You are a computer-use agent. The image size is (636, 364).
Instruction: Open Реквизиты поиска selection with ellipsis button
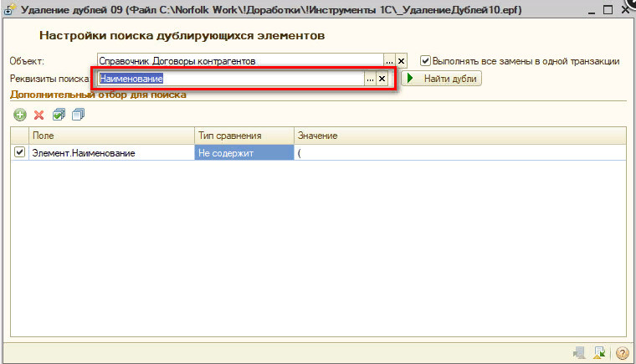(370, 78)
